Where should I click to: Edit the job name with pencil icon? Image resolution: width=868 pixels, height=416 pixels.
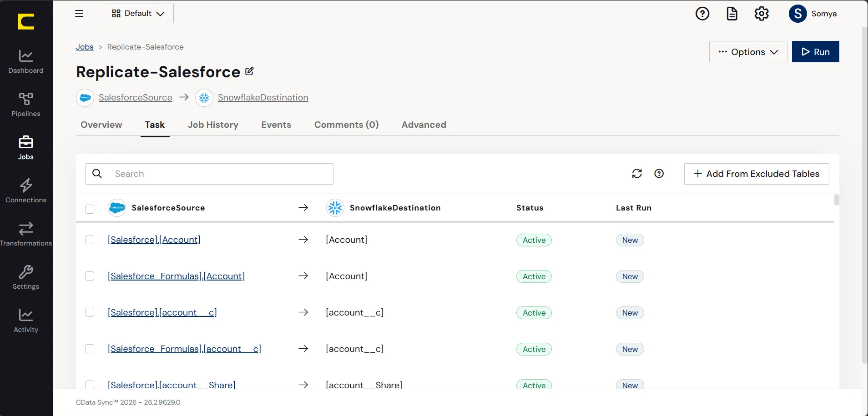tap(249, 71)
